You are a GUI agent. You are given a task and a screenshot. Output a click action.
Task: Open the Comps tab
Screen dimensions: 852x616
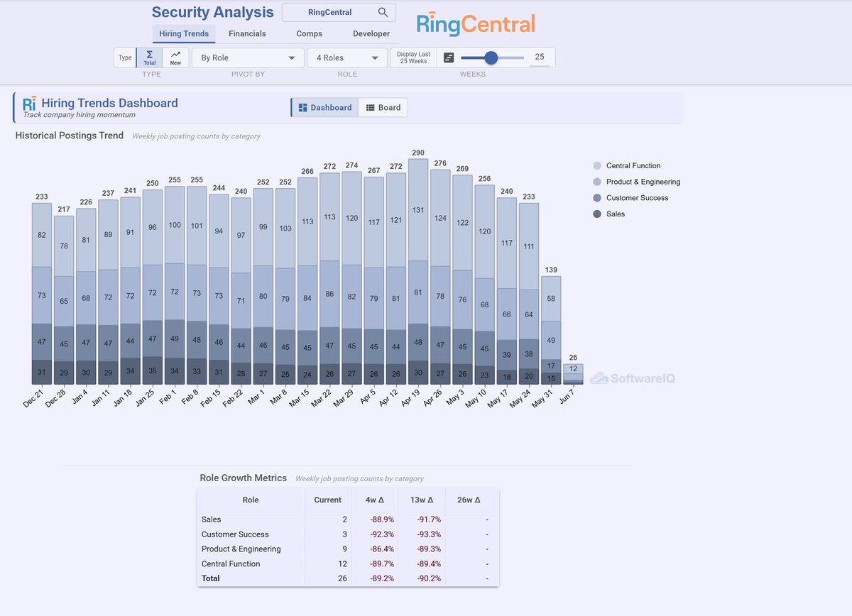310,33
